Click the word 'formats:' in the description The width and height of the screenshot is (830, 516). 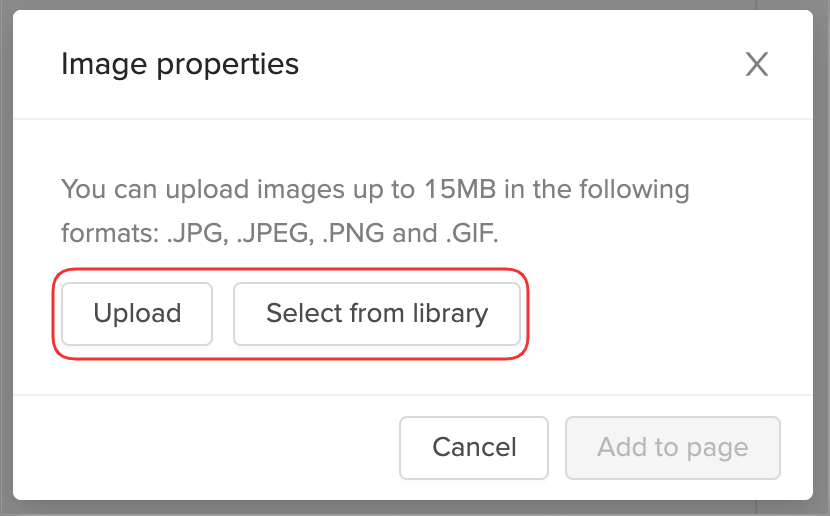coord(109,234)
